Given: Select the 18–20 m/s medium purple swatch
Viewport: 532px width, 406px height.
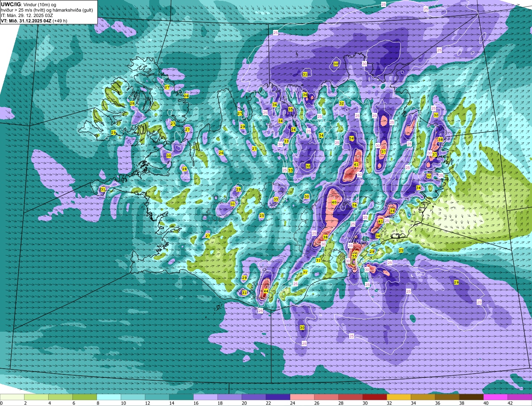Looking at the screenshot, I should coord(229,397).
